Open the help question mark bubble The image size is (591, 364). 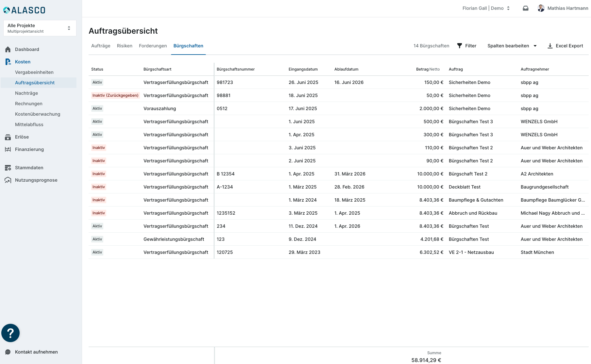(x=10, y=333)
